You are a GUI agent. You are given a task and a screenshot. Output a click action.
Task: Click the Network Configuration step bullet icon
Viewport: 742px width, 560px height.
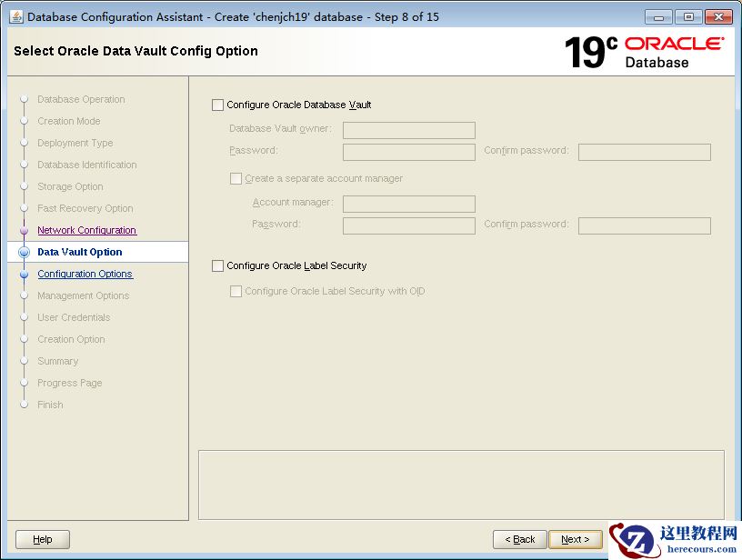[25, 230]
